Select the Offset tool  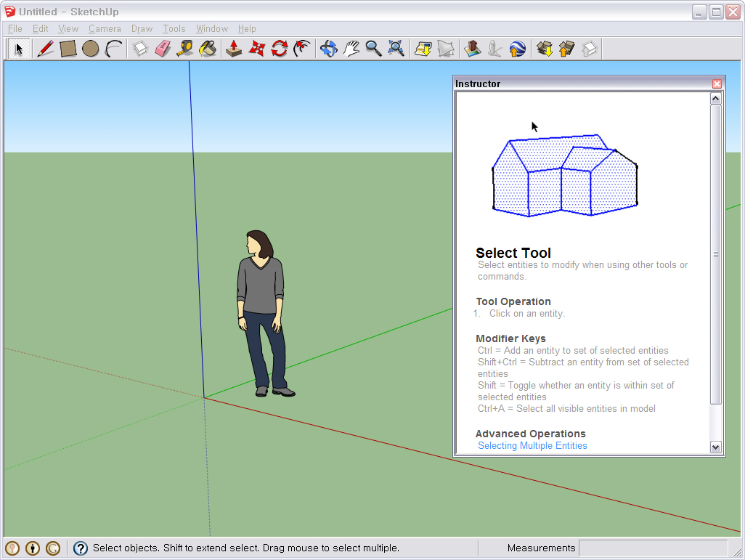point(302,49)
